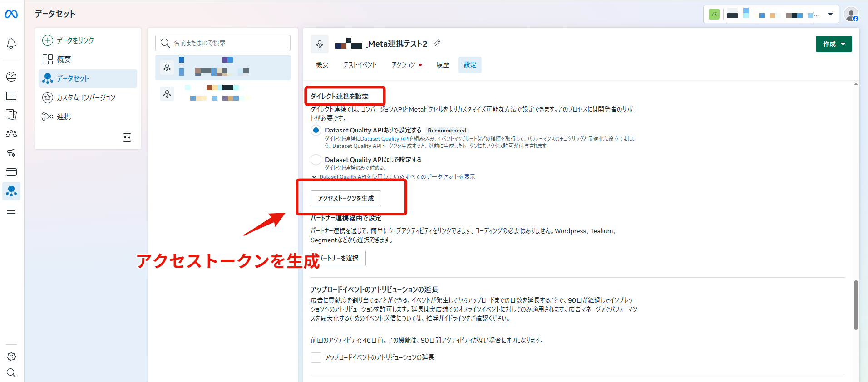
Task: Select Dataset Quality APIありで設定する radio
Action: point(316,130)
